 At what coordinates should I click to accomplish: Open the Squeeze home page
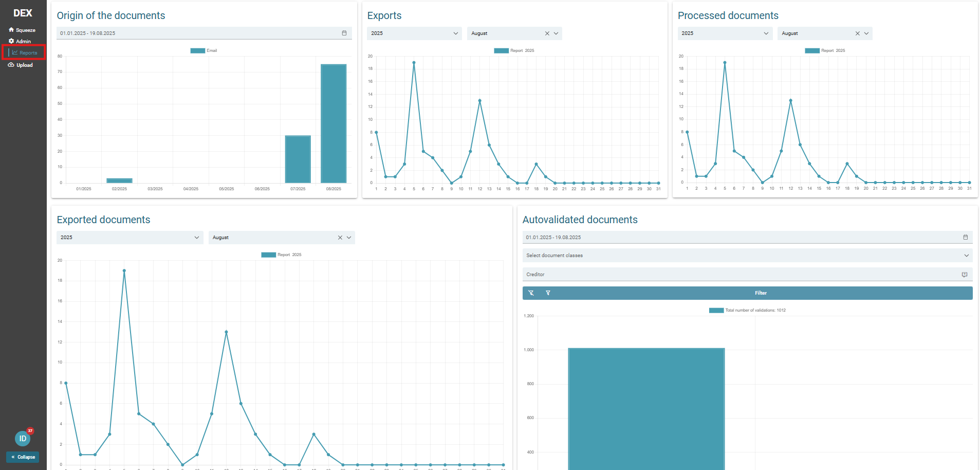coord(22,30)
